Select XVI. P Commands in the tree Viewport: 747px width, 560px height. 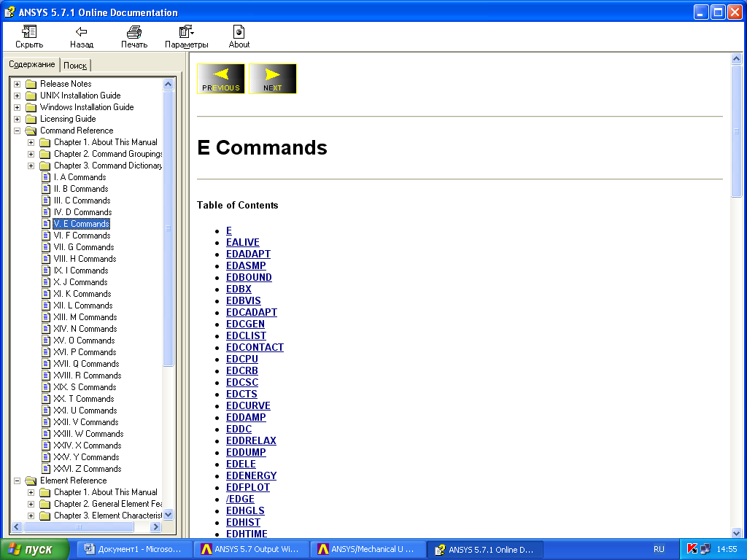click(x=85, y=352)
